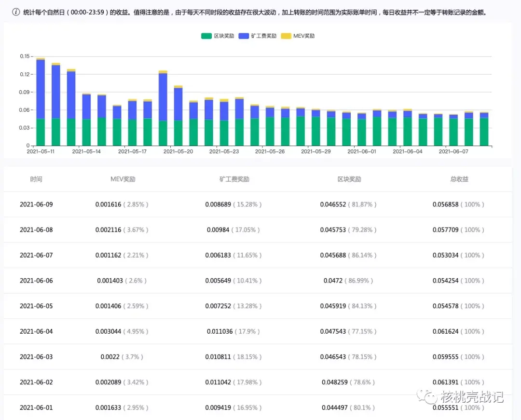Click the MEV奖励 column header

122,179
